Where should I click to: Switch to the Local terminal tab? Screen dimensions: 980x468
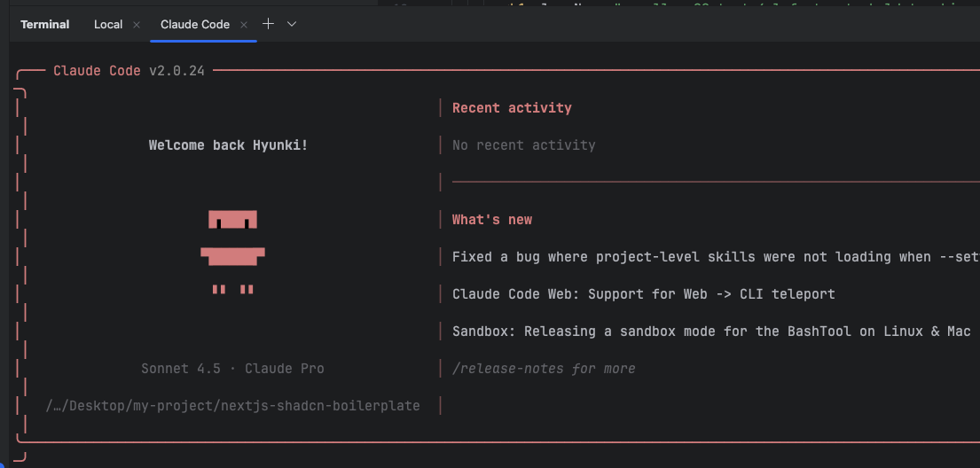tap(108, 24)
